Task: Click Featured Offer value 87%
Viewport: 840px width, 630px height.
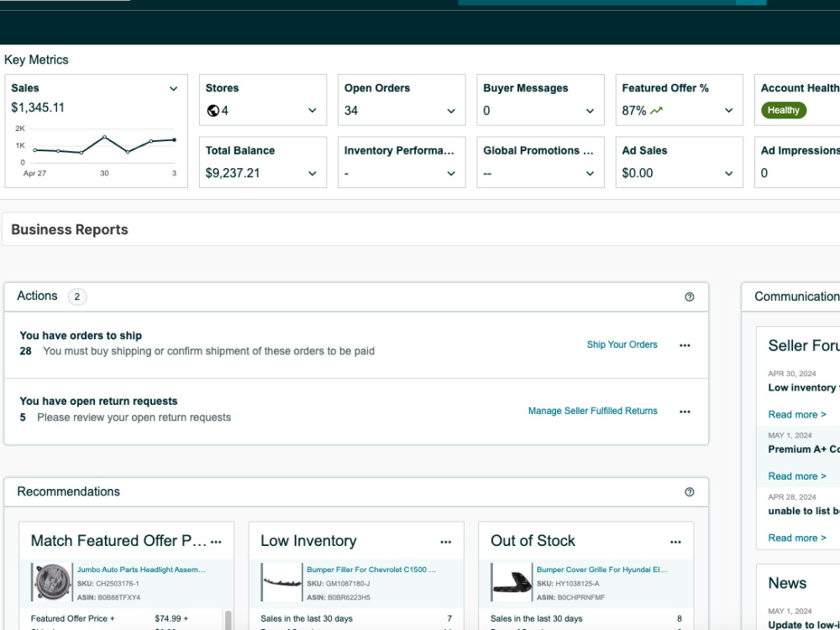Action: [x=634, y=110]
